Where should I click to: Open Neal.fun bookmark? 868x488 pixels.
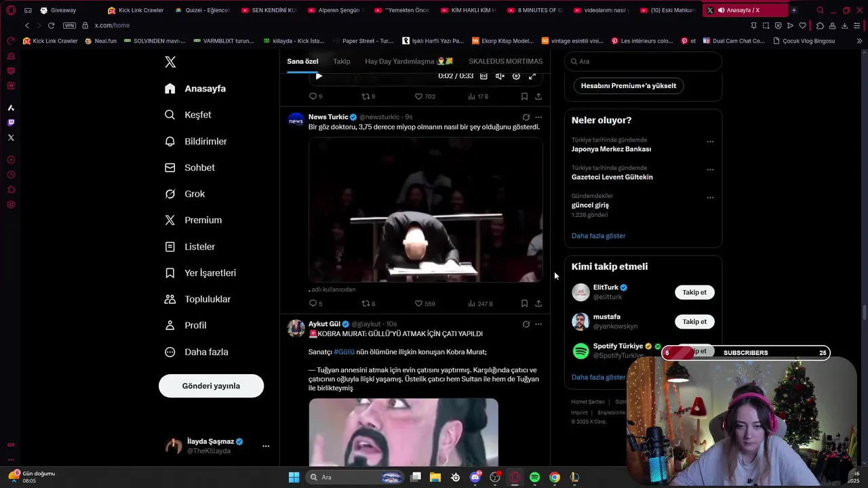(101, 41)
